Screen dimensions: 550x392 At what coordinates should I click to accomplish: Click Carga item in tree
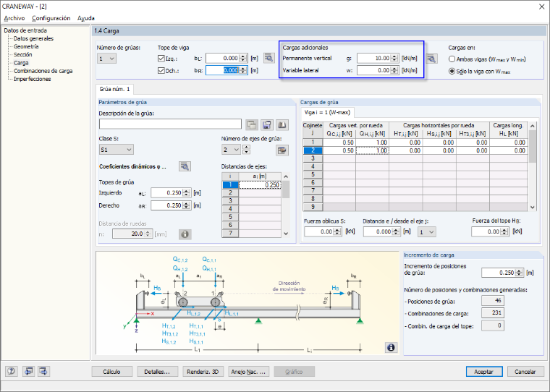pyautogui.click(x=21, y=63)
